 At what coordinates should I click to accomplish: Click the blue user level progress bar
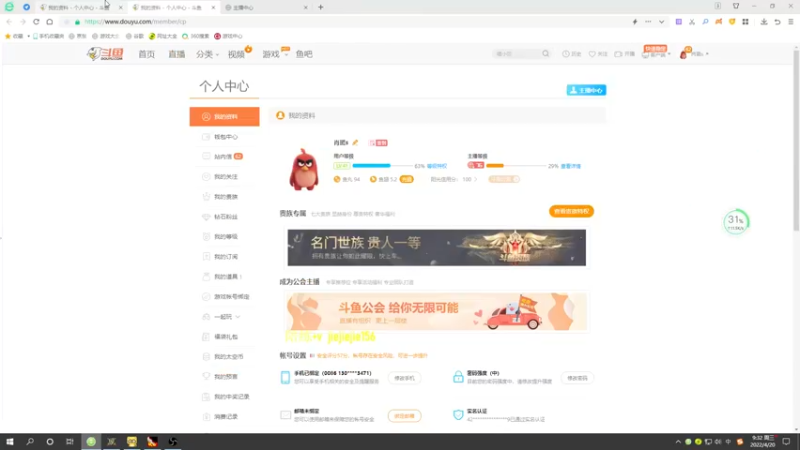[x=382, y=166]
